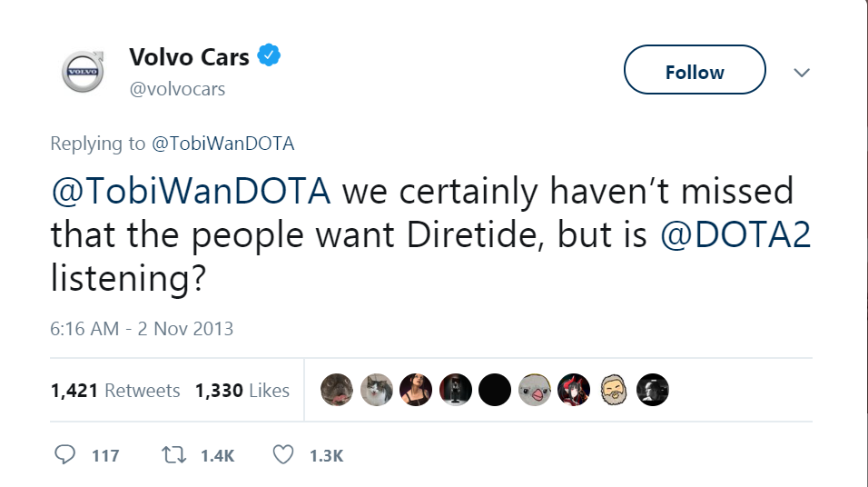Viewport: 868px width, 487px height.
Task: Click the blue verified badge
Action: click(x=269, y=56)
